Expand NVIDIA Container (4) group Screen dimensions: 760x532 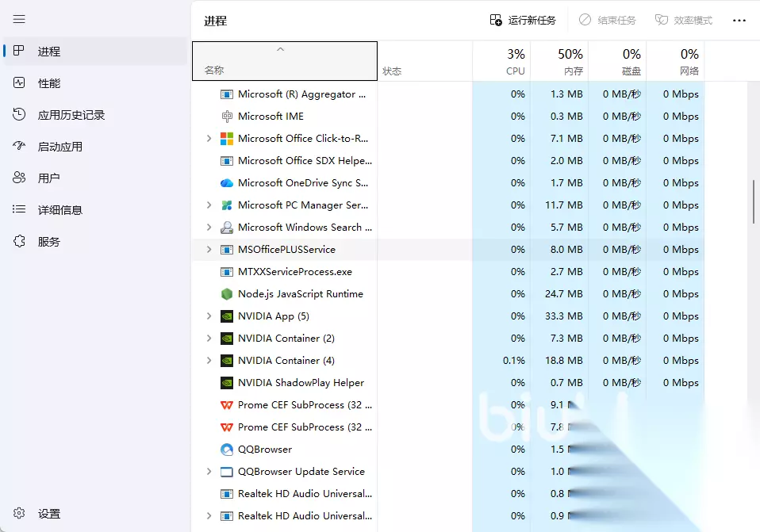click(209, 361)
